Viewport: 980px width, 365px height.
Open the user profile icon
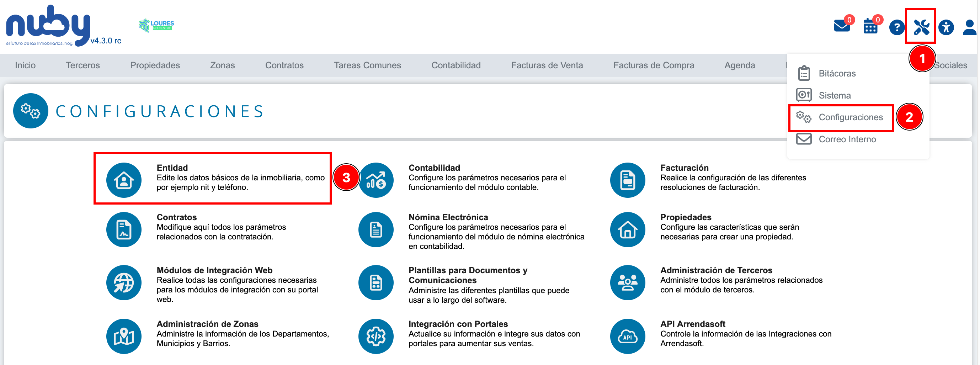[969, 27]
